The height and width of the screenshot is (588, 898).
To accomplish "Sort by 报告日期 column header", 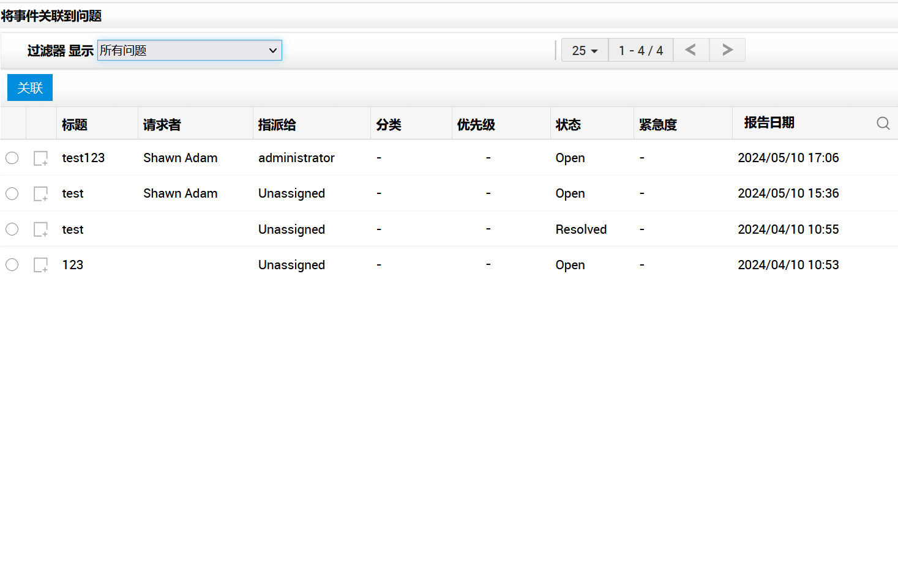I will (769, 123).
